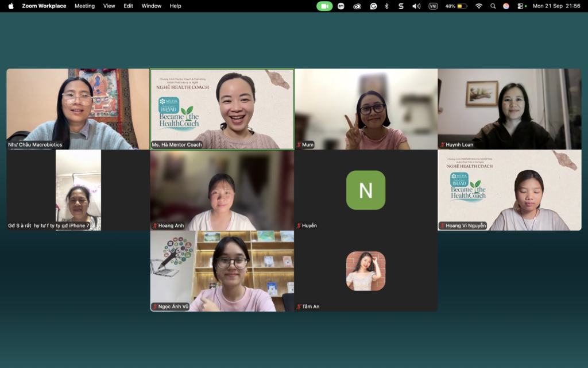The height and width of the screenshot is (368, 588).
Task: Click the muted mic icon beside Mum
Action: [299, 144]
